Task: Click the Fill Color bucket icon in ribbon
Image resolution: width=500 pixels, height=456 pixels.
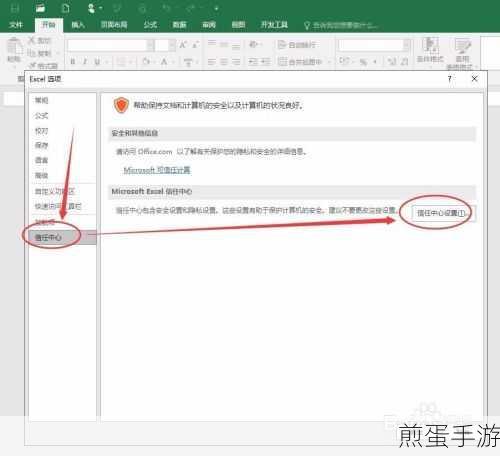Action: coord(146,62)
